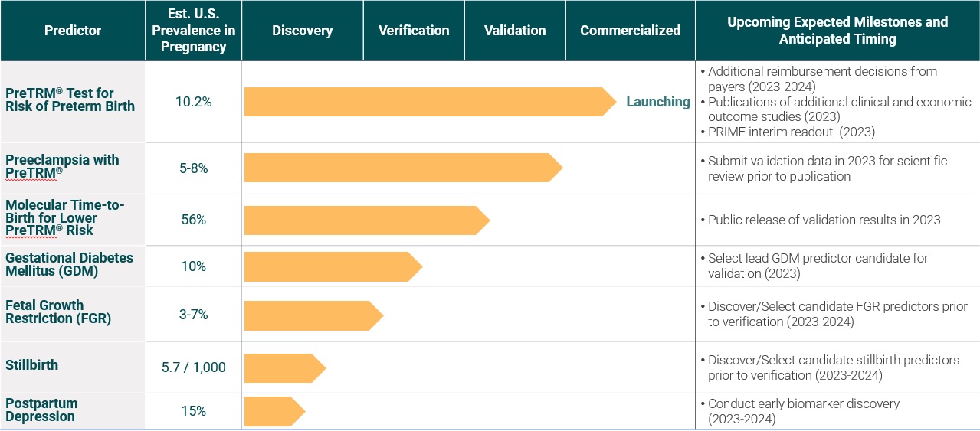Select PreTRM Test for Risk of Preterm Birth
The height and width of the screenshot is (431, 980).
pyautogui.click(x=70, y=100)
